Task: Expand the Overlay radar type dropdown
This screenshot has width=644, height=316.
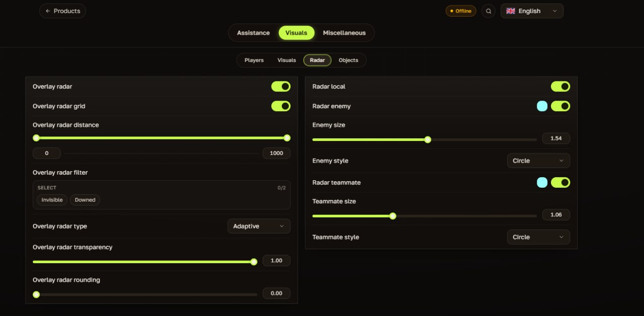Action: click(x=259, y=226)
